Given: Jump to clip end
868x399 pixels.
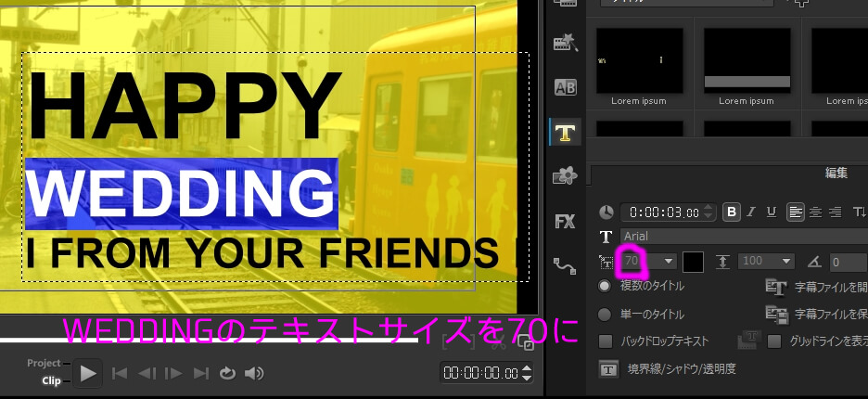Looking at the screenshot, I should click(x=201, y=374).
